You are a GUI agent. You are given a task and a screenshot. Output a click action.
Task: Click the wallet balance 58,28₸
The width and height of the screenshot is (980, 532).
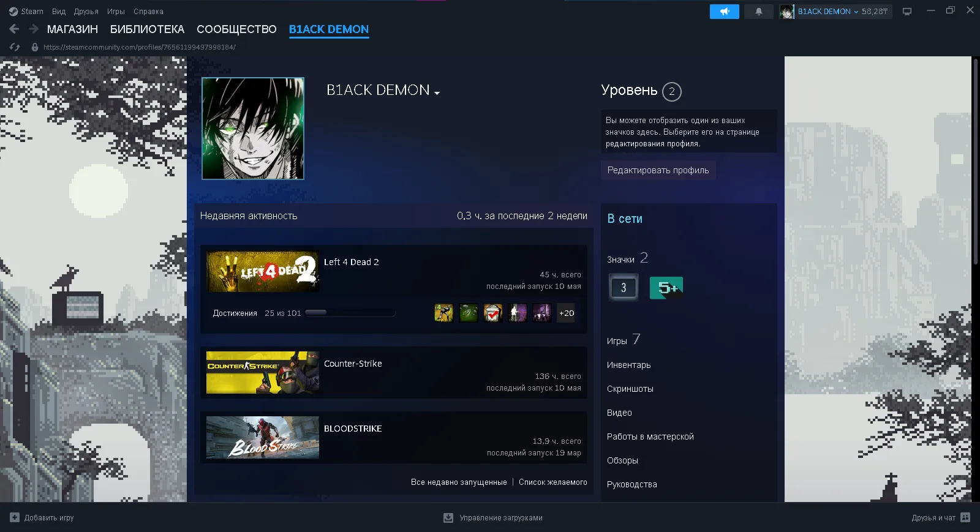[x=875, y=12]
